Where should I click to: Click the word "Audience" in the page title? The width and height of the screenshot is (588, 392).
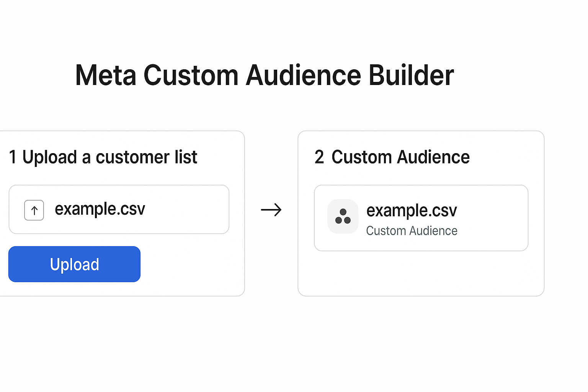tap(303, 75)
